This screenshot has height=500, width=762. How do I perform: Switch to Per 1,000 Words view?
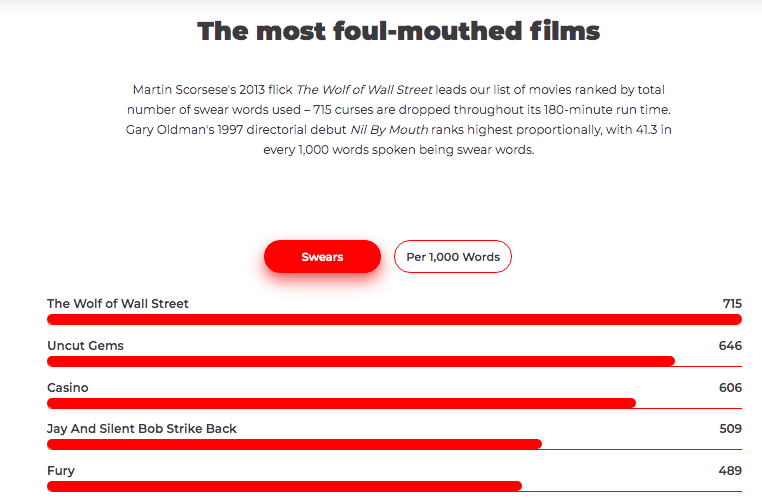[452, 257]
